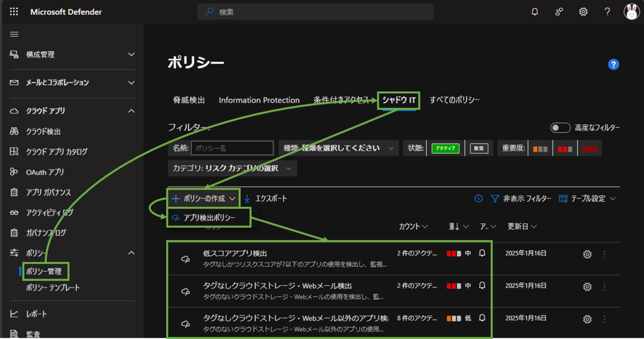Viewport: 644px width, 339px height.
Task: Open the テーブル設定 dropdown
Action: point(587,199)
